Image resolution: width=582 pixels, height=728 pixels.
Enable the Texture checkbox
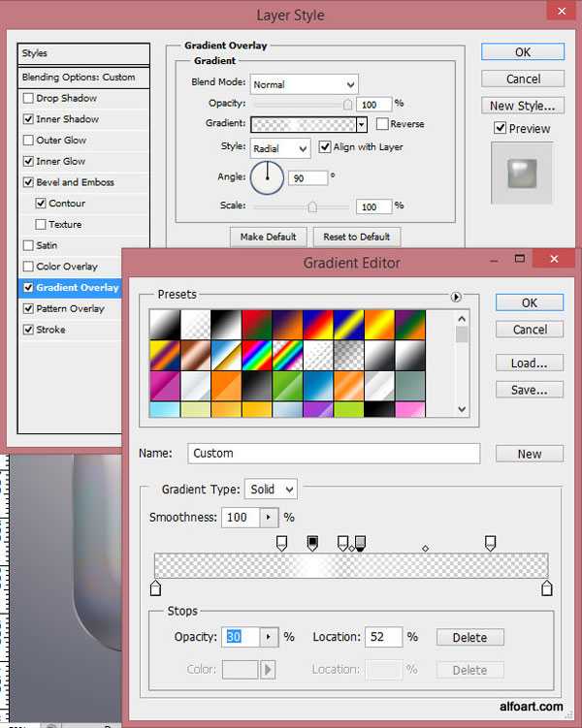(41, 224)
